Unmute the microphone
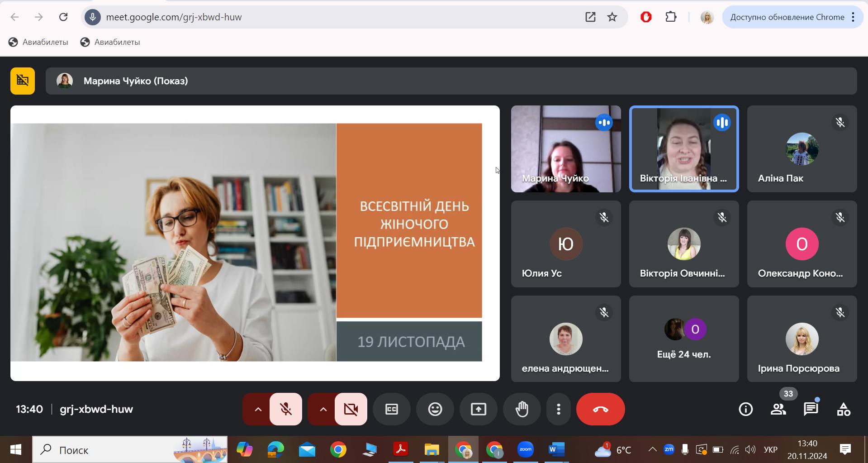 coord(285,409)
